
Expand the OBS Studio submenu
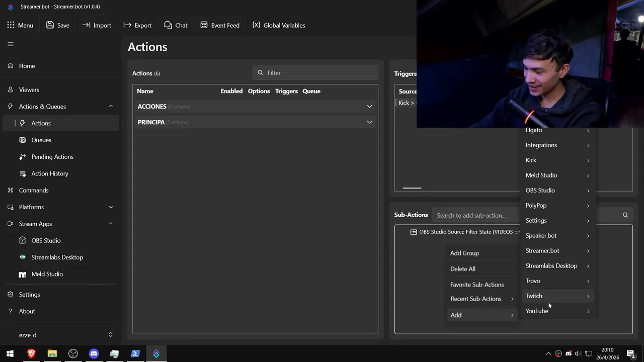(557, 190)
